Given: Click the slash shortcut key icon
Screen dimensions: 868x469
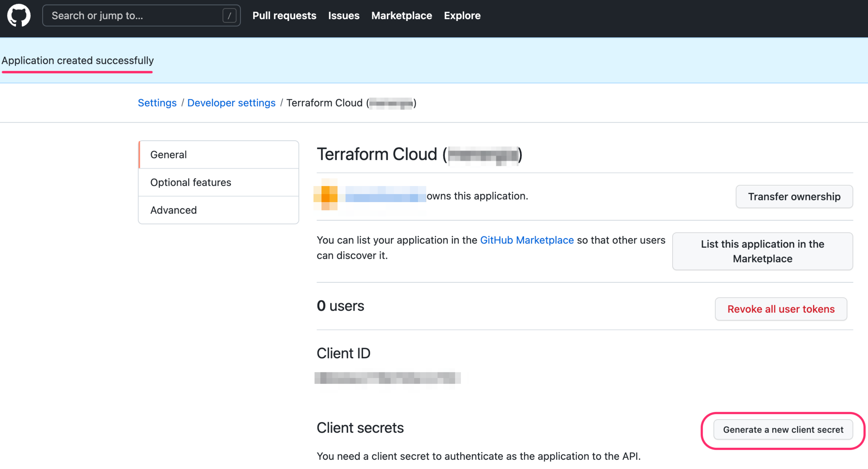Looking at the screenshot, I should 229,15.
